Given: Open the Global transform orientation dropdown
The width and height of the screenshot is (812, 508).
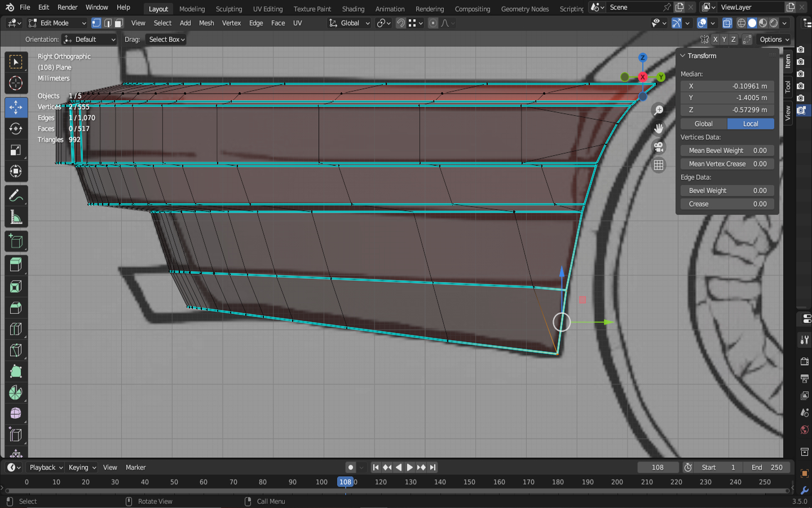Looking at the screenshot, I should [x=349, y=23].
